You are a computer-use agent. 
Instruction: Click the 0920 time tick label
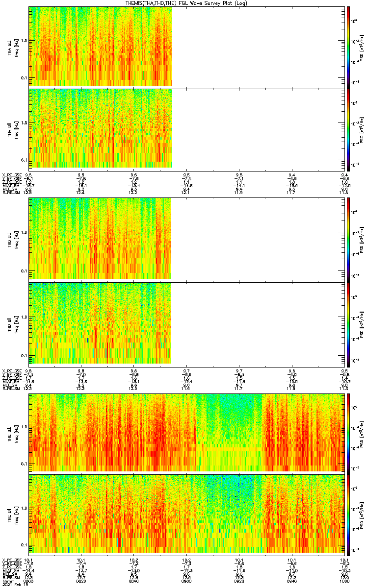tap(239, 581)
